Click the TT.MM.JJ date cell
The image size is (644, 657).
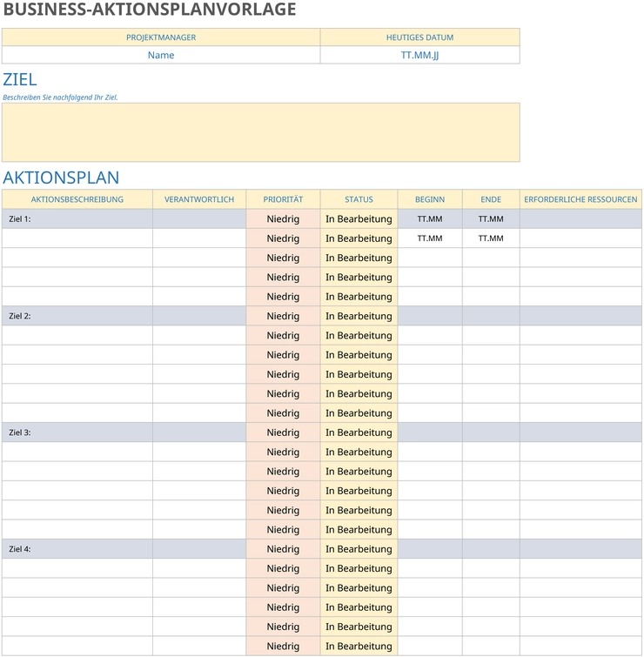pyautogui.click(x=419, y=55)
